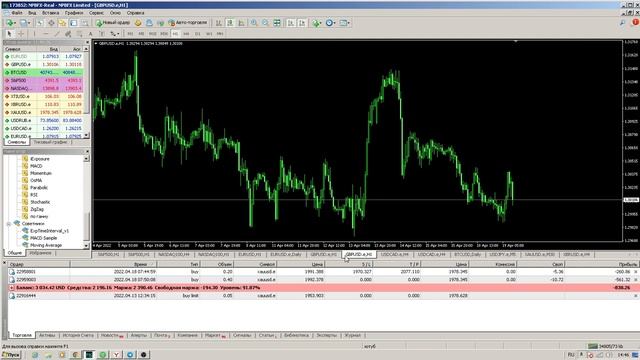Expand the balance summary row
The image size is (640, 360).
[x=11, y=288]
